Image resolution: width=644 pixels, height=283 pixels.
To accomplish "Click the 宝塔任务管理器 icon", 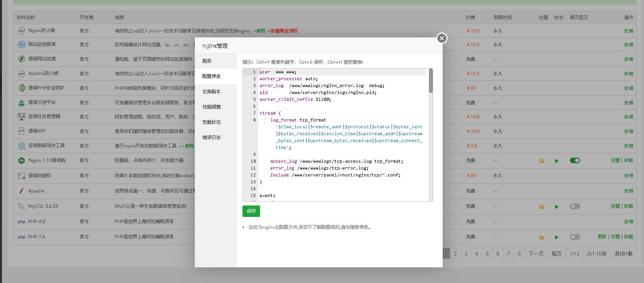I will tap(21, 116).
